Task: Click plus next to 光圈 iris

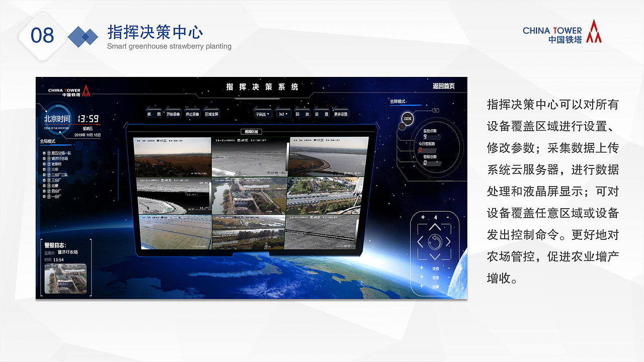Action: (x=422, y=286)
